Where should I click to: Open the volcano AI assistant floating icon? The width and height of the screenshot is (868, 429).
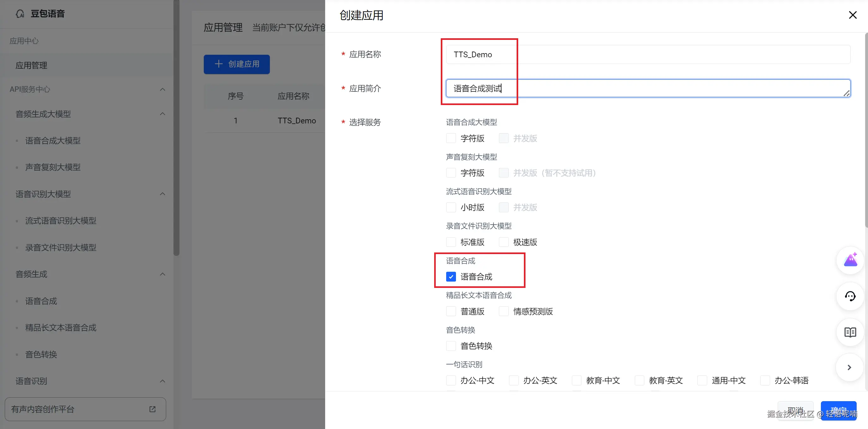pyautogui.click(x=850, y=260)
